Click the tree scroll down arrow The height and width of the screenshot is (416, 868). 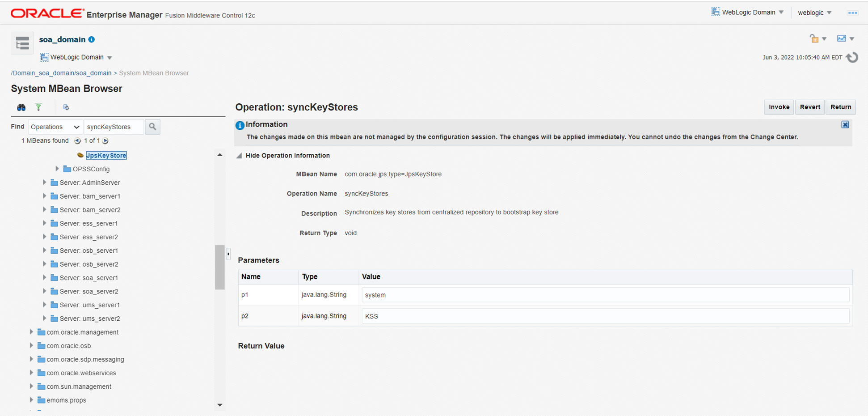[x=219, y=405]
